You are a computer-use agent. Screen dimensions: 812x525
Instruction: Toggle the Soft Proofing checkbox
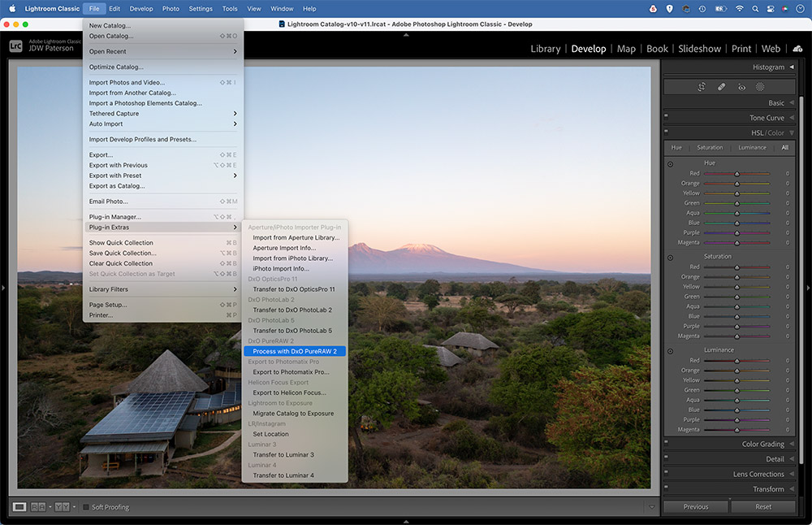[86, 507]
